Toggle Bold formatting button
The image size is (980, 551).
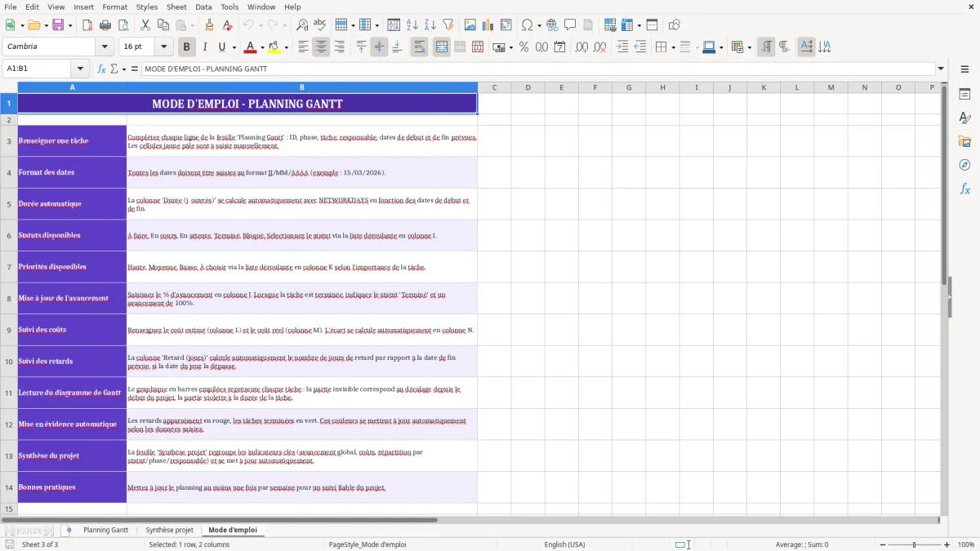[186, 47]
